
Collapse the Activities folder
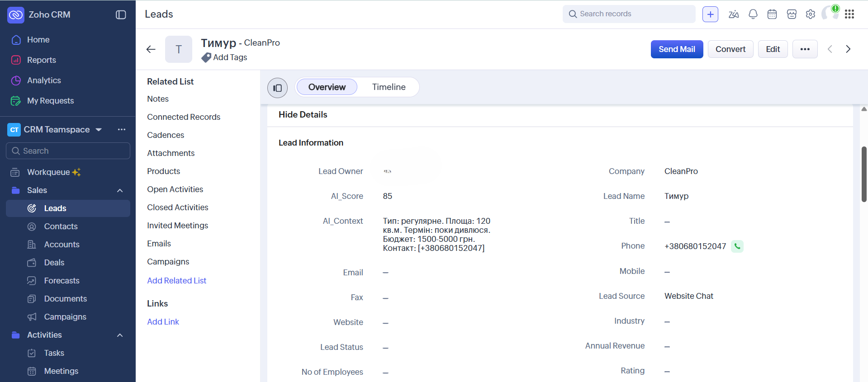pos(120,335)
